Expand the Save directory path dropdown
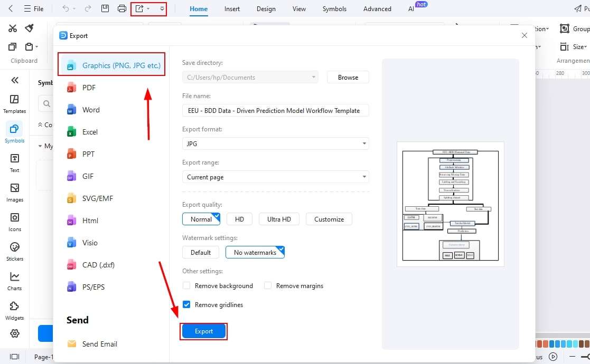 314,77
